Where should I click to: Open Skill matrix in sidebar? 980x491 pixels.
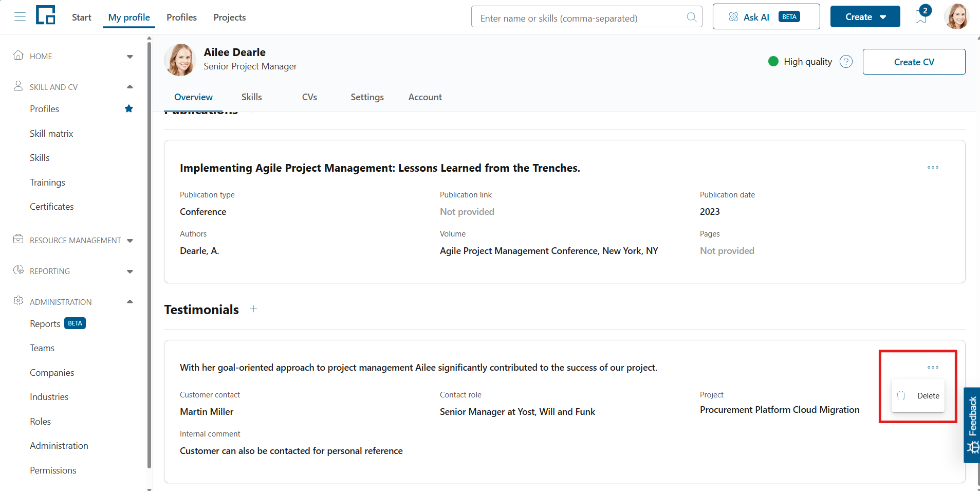51,134
